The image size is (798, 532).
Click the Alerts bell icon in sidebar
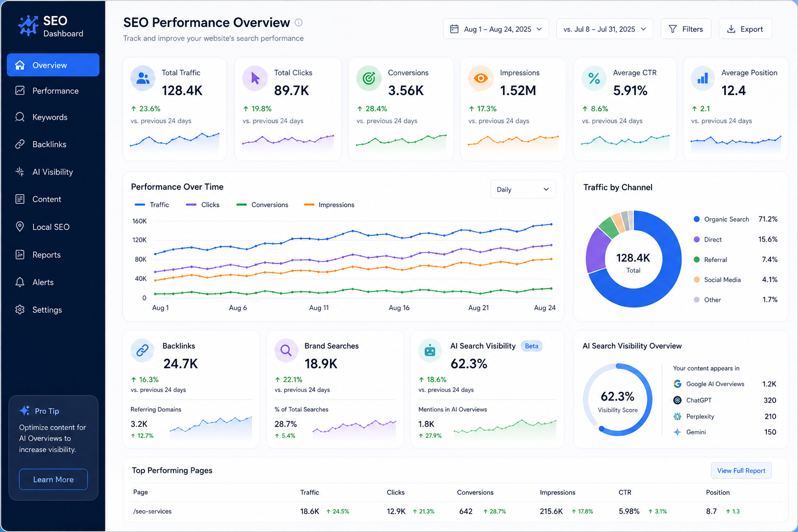(20, 282)
